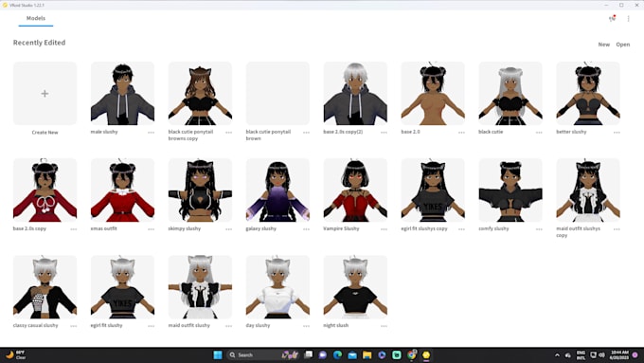The image size is (644, 363).
Task: Open options menu for night slush
Action: (x=384, y=326)
